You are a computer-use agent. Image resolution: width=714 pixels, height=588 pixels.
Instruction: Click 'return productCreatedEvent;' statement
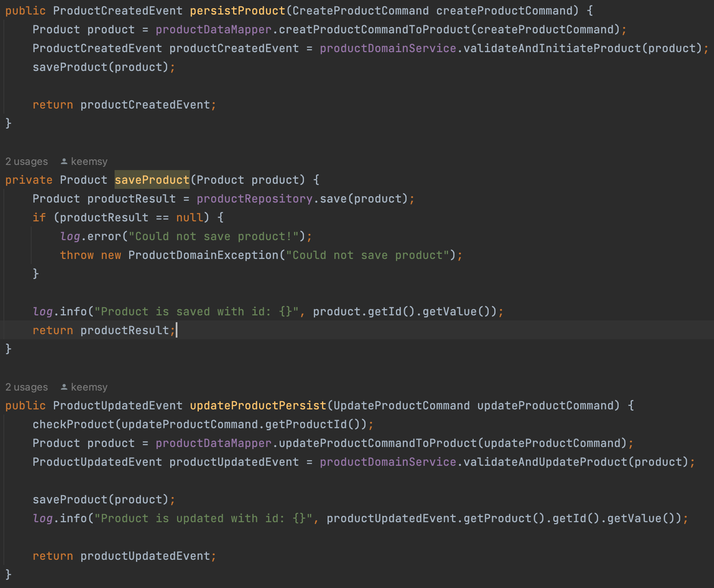coord(124,105)
